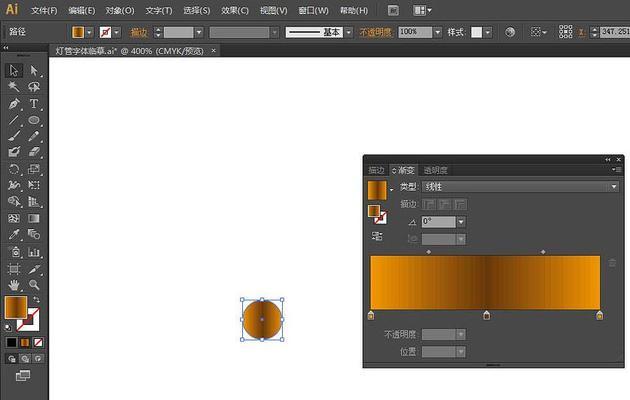Switch to the 描边 panel tab
630x400 pixels.
[376, 170]
